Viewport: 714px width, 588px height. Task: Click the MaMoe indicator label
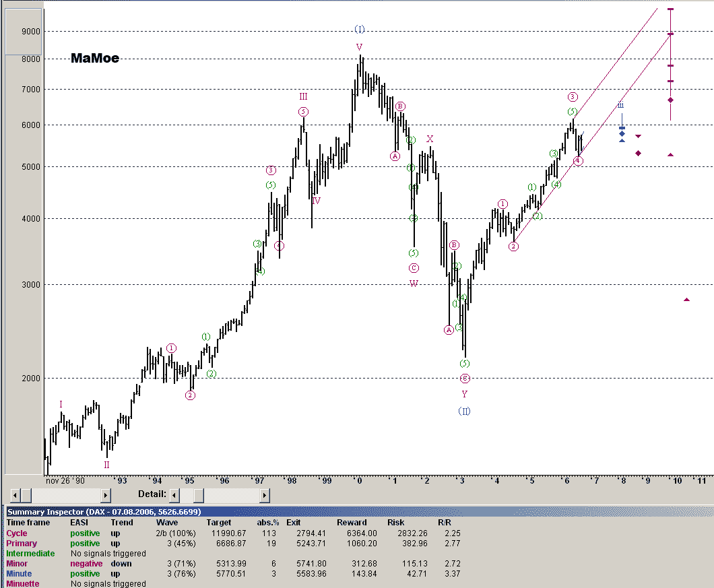pos(94,59)
